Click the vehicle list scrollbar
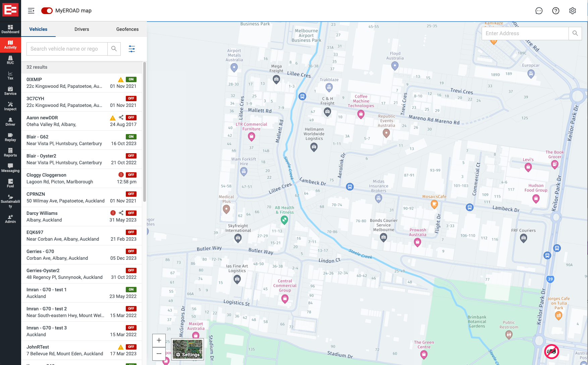The height and width of the screenshot is (365, 588). click(x=145, y=132)
